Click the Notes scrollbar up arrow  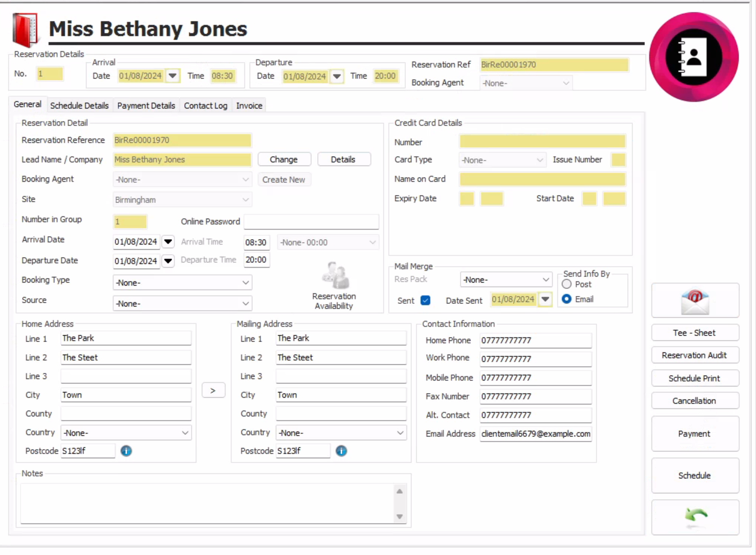(399, 491)
